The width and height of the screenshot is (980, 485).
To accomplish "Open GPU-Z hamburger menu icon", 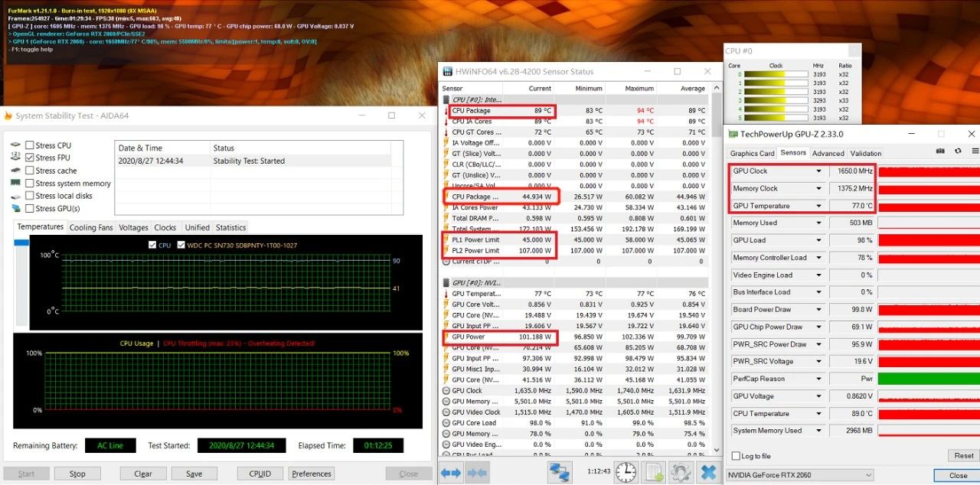I will 975,151.
